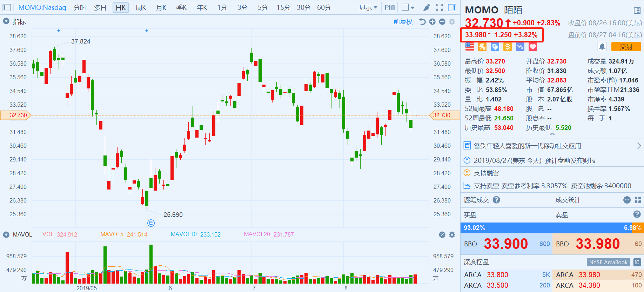Switch chart to 30分 interval
Image resolution: width=644 pixels, height=292 pixels.
(x=304, y=7)
